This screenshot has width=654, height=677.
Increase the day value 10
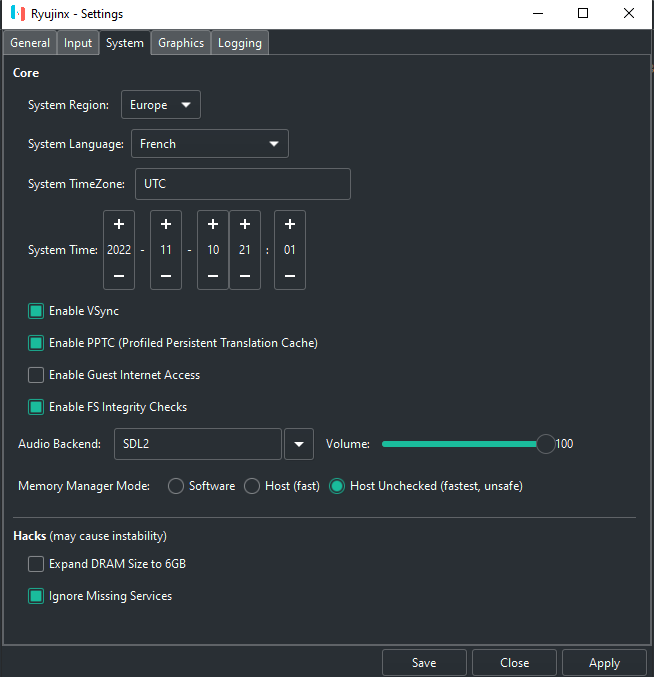click(213, 224)
